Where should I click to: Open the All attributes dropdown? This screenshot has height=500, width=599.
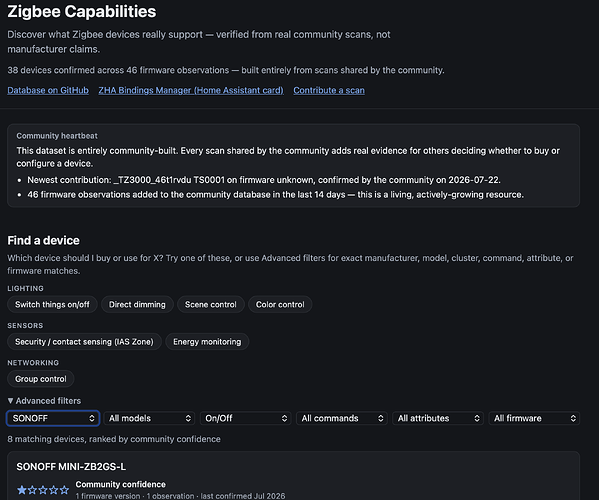coord(438,418)
